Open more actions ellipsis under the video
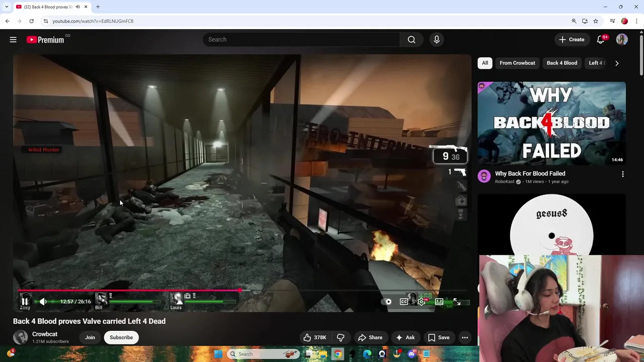644x362 pixels. coord(465,337)
